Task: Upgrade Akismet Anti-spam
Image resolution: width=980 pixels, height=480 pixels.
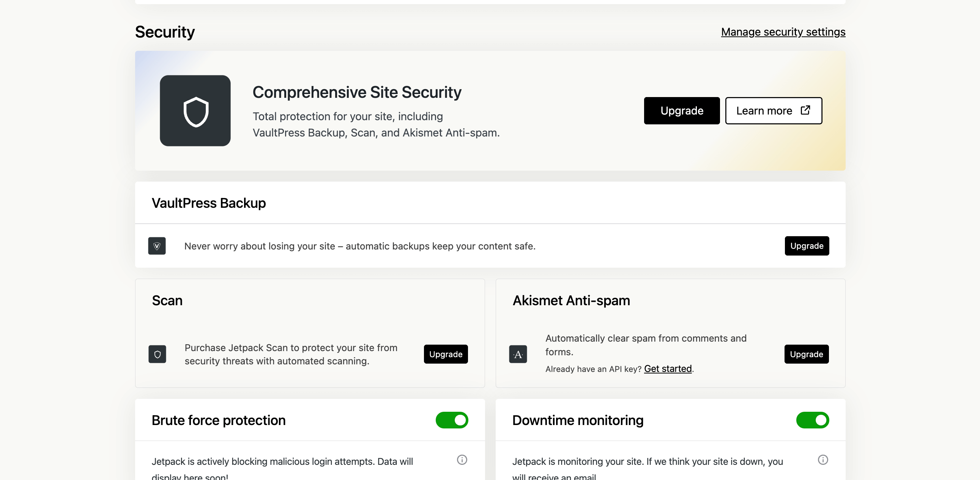Action: tap(806, 354)
